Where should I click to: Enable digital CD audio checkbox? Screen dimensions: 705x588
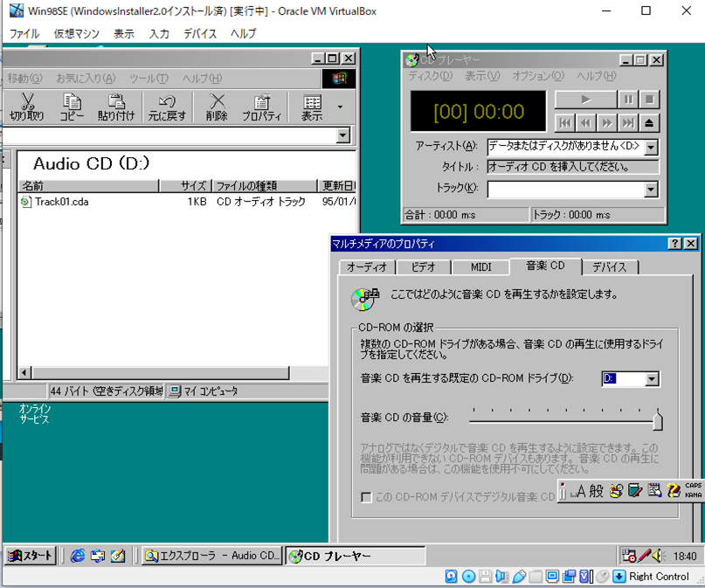pyautogui.click(x=366, y=497)
